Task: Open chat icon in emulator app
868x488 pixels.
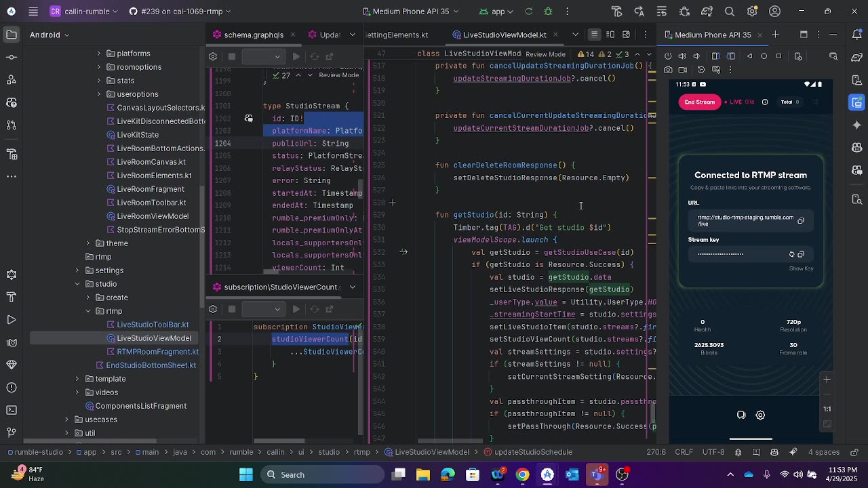Action: click(x=741, y=415)
